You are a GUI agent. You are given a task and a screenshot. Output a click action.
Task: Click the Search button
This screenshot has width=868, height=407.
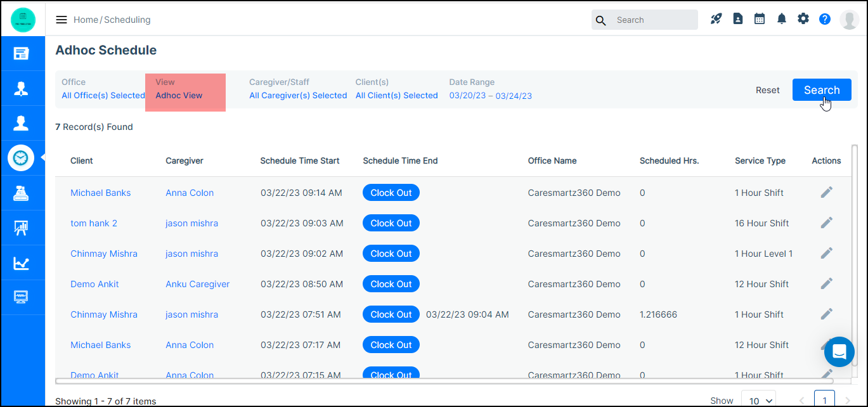pyautogui.click(x=822, y=89)
